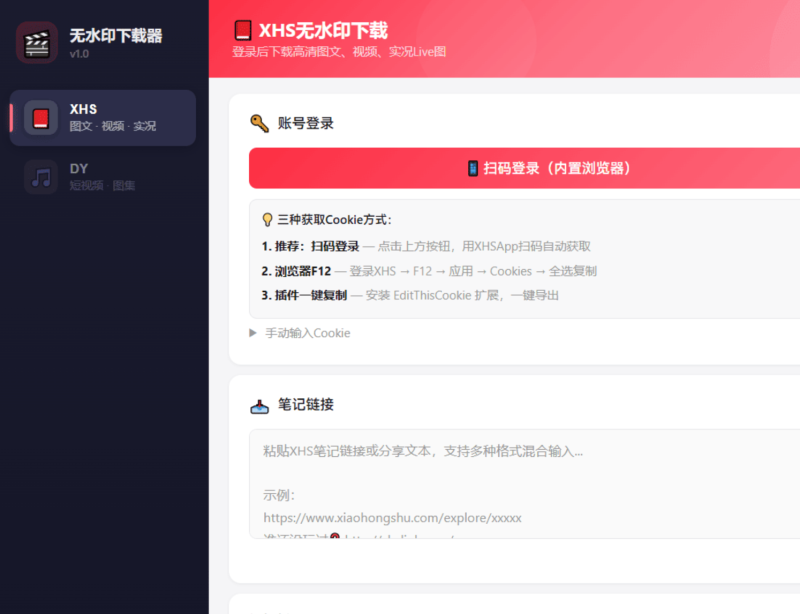This screenshot has height=614, width=800.
Task: Click the inbox icon beside 笔记链接
Action: pyautogui.click(x=259, y=406)
